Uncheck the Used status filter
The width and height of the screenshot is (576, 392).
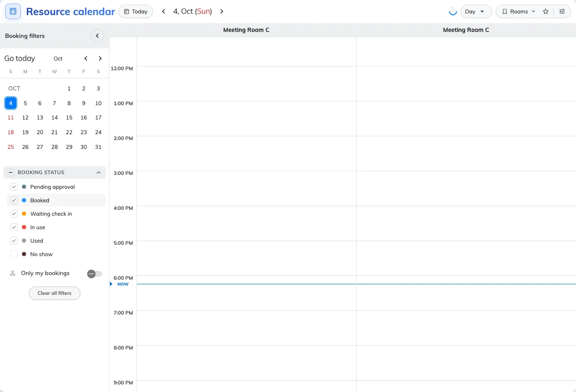pyautogui.click(x=14, y=241)
